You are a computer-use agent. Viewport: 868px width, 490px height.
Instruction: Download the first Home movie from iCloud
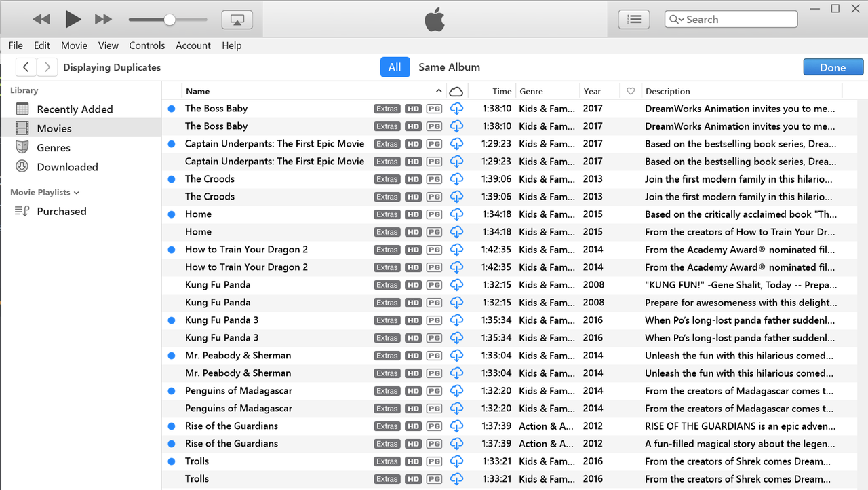pos(456,214)
